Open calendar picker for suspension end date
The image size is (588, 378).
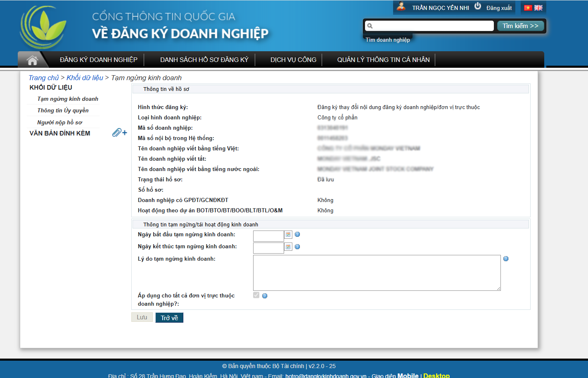(x=288, y=247)
